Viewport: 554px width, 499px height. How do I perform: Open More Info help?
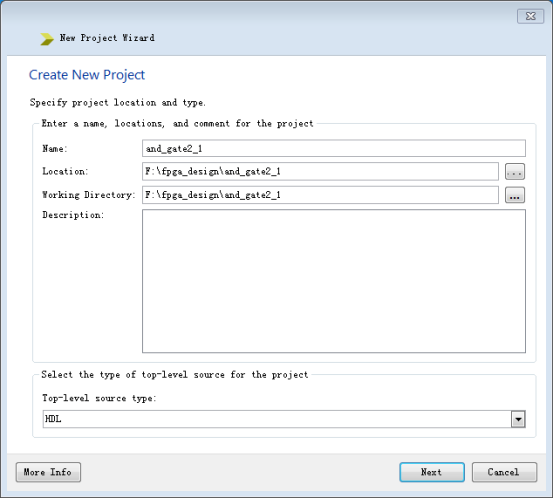pyautogui.click(x=48, y=472)
